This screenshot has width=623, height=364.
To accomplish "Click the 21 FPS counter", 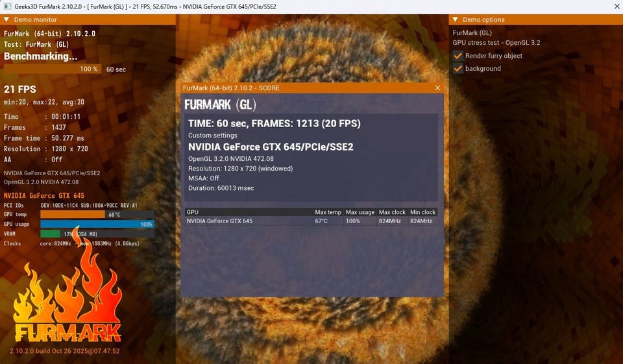I will pos(20,90).
